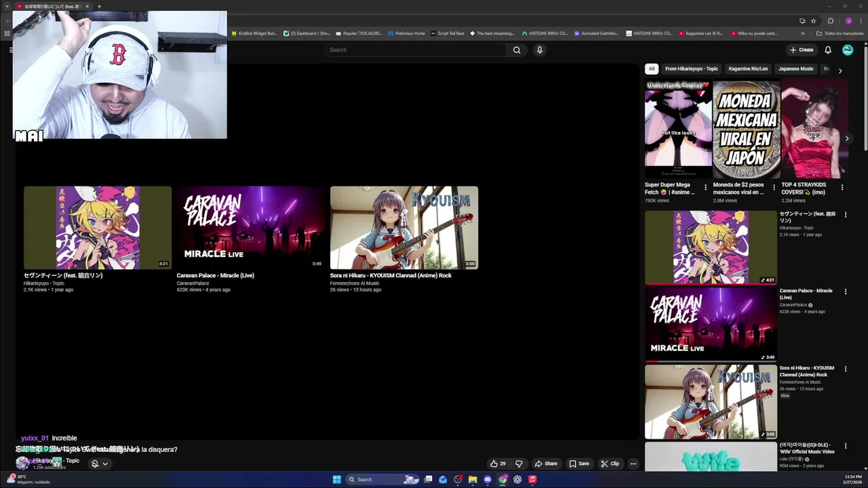Open TOP 4 STRAYKIDS COVERS short
The width and height of the screenshot is (868, 488).
(814, 129)
